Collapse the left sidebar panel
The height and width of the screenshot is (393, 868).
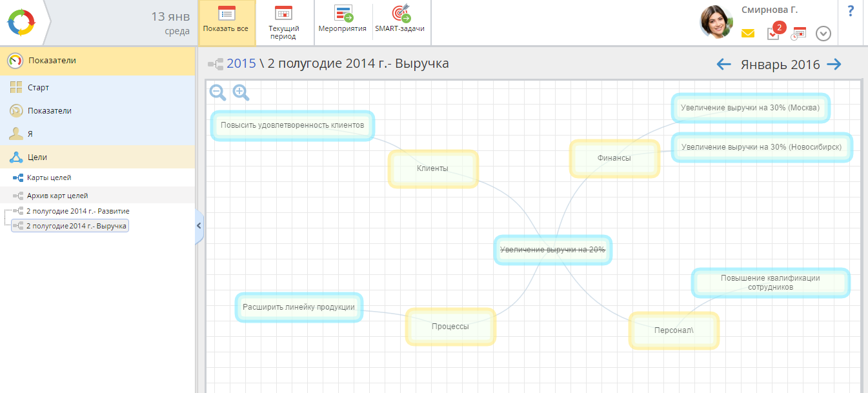(199, 226)
